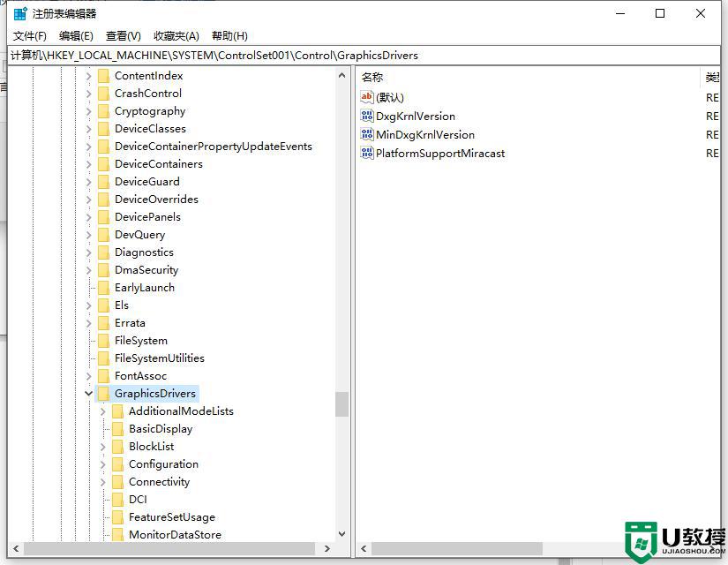728x565 pixels.
Task: Select the CrashControl folder icon
Action: coord(104,94)
